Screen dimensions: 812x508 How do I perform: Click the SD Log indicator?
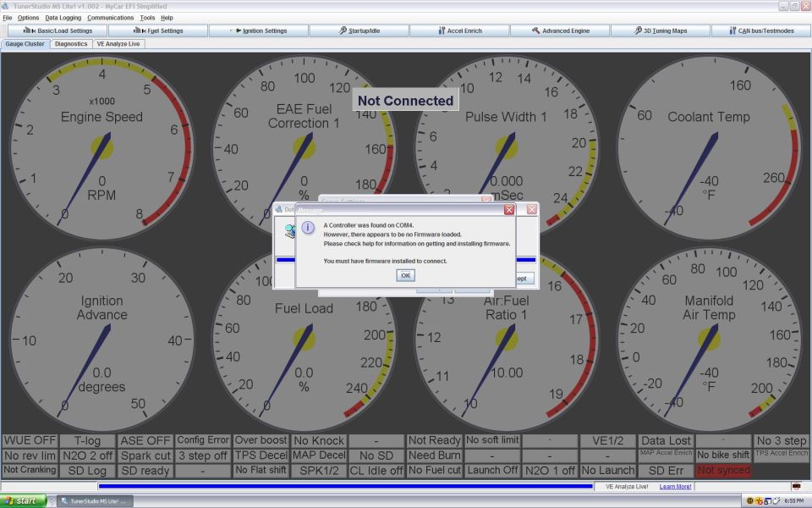(87, 471)
